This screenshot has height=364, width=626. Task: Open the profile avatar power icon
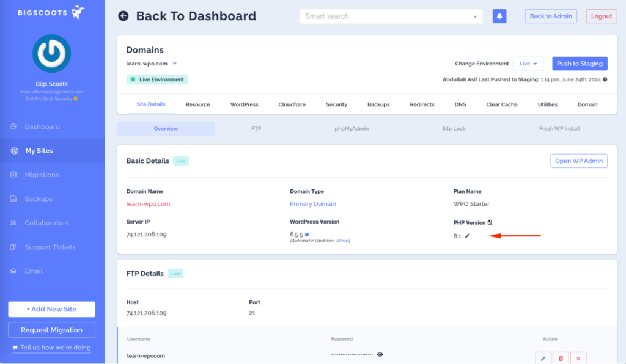51,53
